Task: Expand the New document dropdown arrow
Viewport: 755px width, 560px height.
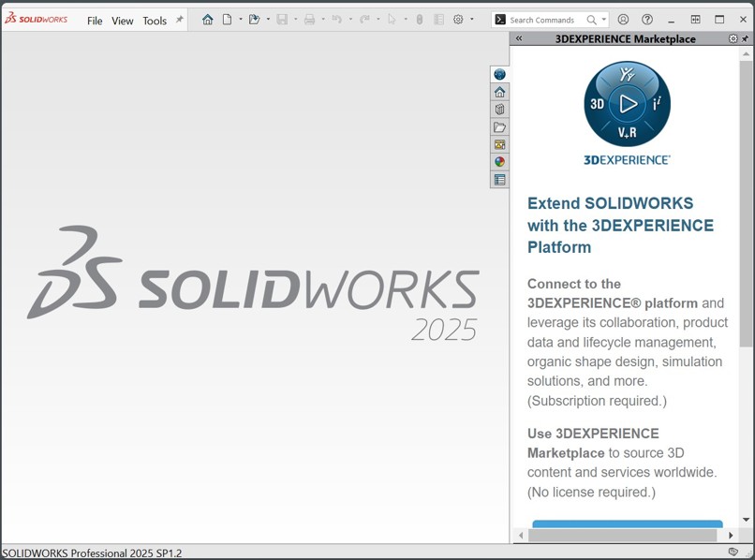Action: [x=241, y=20]
